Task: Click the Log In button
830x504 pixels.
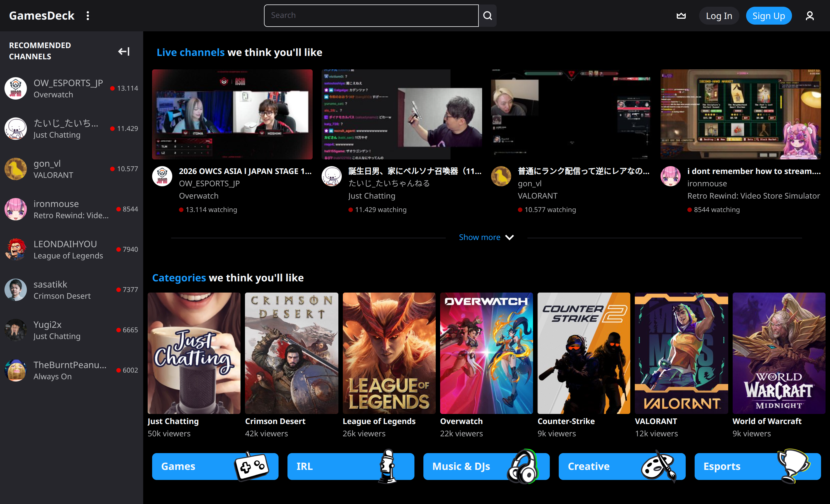Action: [x=719, y=15]
